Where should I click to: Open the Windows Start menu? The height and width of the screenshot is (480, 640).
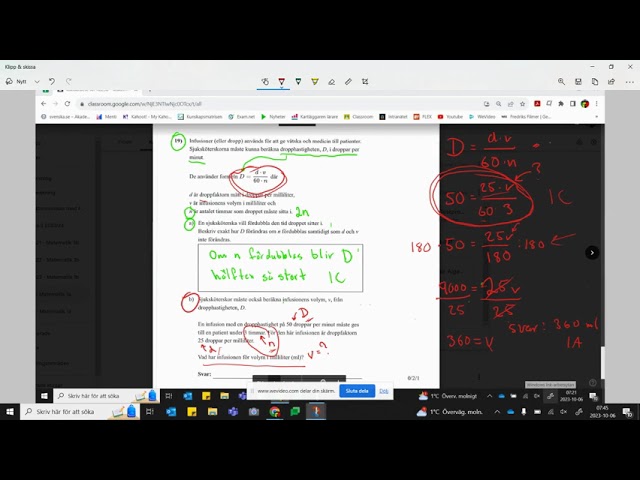click(10, 411)
